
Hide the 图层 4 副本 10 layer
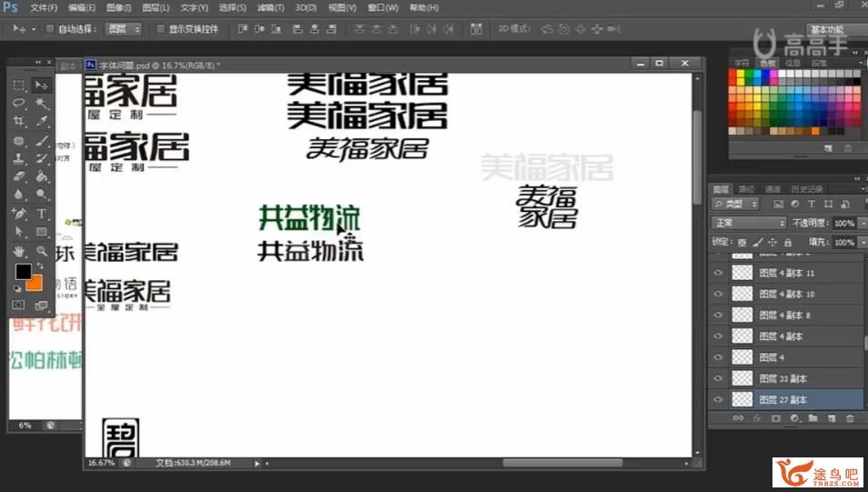[718, 294]
